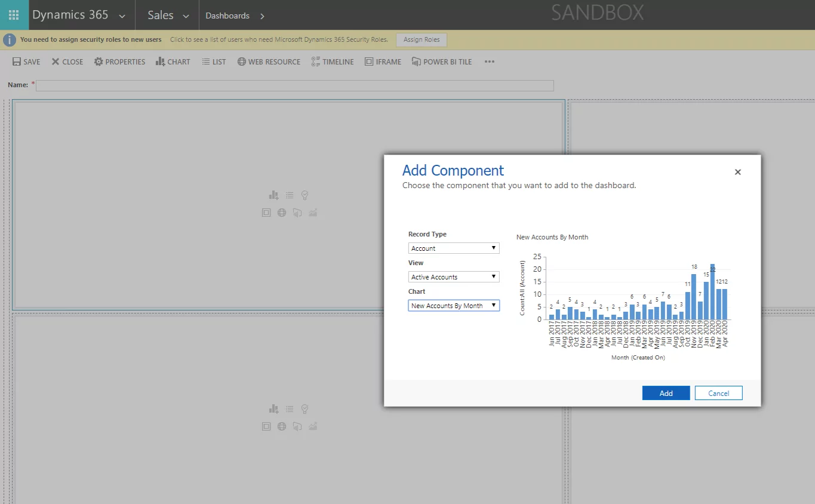Open the app launcher waffle menu
This screenshot has height=504, width=815.
[x=14, y=15]
